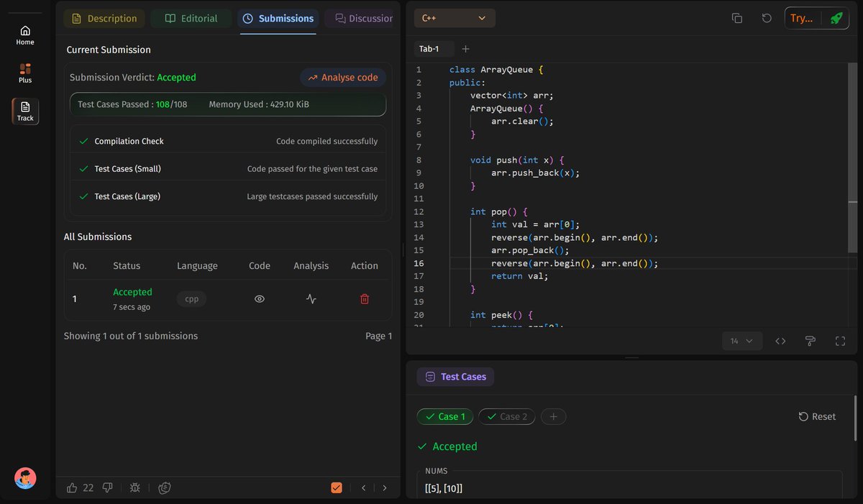The image size is (863, 504).
Task: Open the Plus section in sidebar
Action: [25, 73]
